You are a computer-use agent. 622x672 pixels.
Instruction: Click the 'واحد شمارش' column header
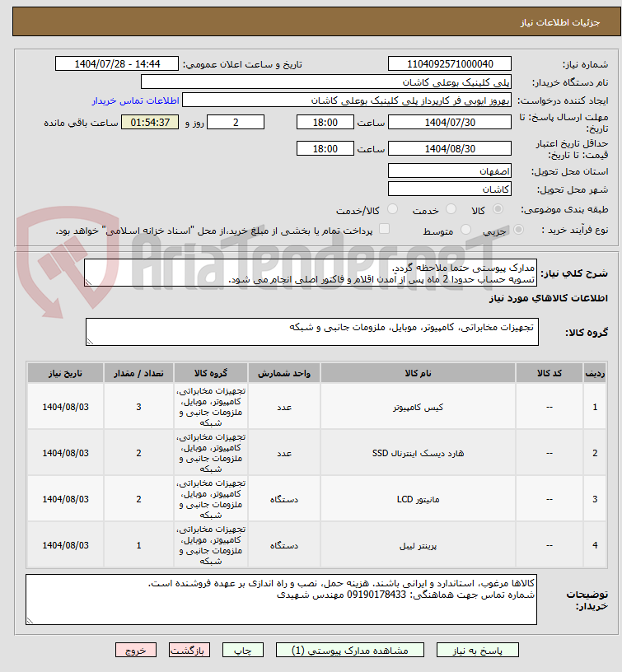[x=284, y=373]
